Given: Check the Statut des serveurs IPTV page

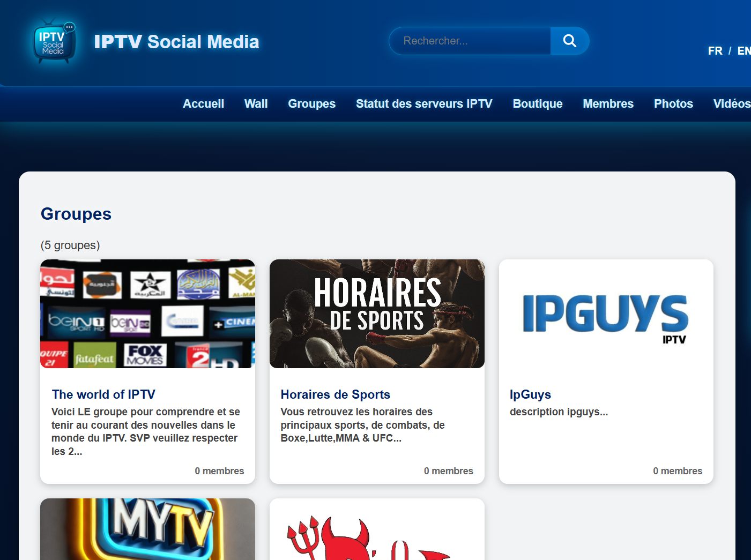Looking at the screenshot, I should [x=424, y=104].
